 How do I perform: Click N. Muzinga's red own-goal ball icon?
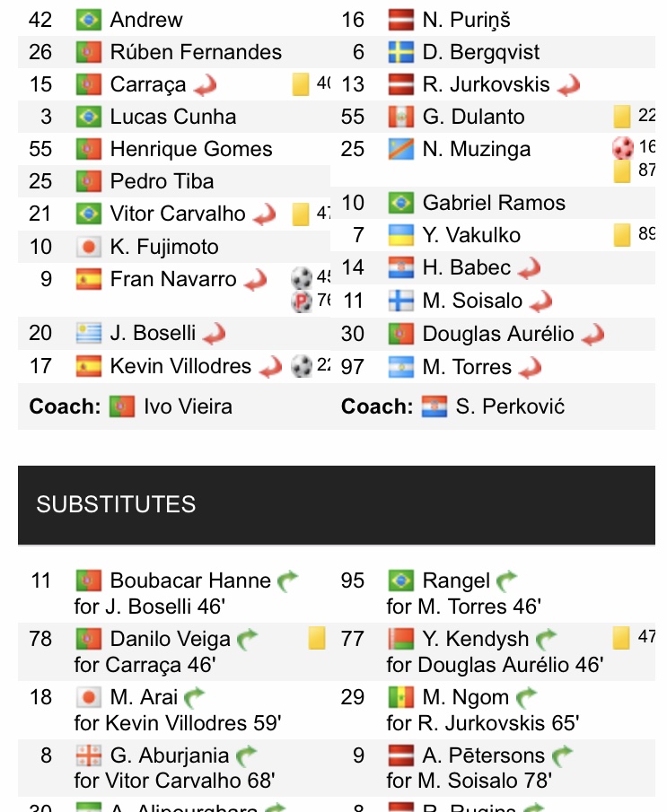coord(622,147)
